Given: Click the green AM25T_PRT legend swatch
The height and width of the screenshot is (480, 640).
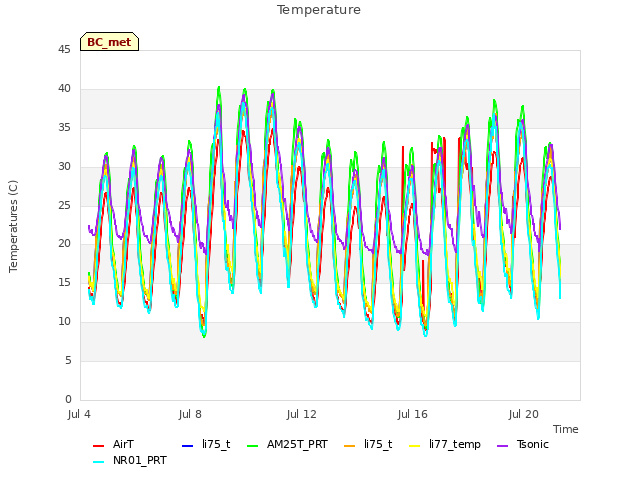Looking at the screenshot, I should coord(253,446).
